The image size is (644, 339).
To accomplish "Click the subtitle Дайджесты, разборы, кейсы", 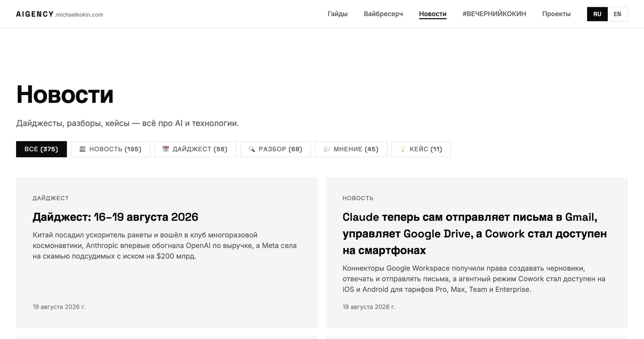I will point(128,123).
